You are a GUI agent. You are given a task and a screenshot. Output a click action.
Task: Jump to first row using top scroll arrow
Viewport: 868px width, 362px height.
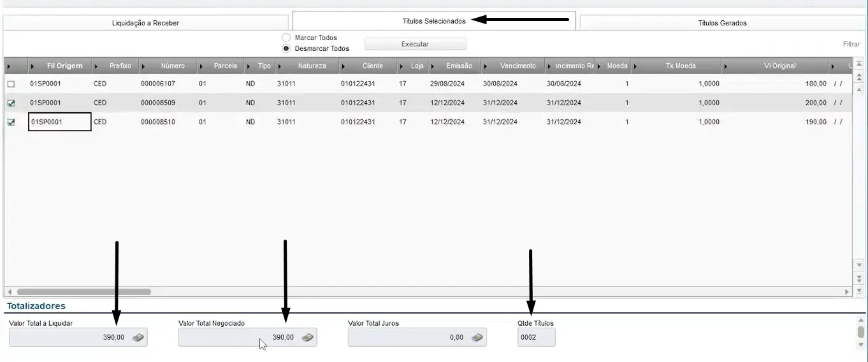[858, 64]
